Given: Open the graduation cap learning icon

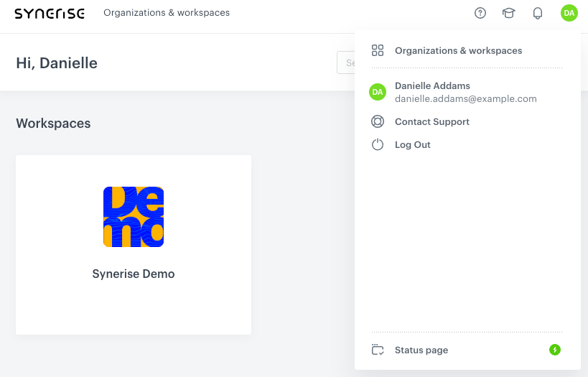Looking at the screenshot, I should coord(508,13).
